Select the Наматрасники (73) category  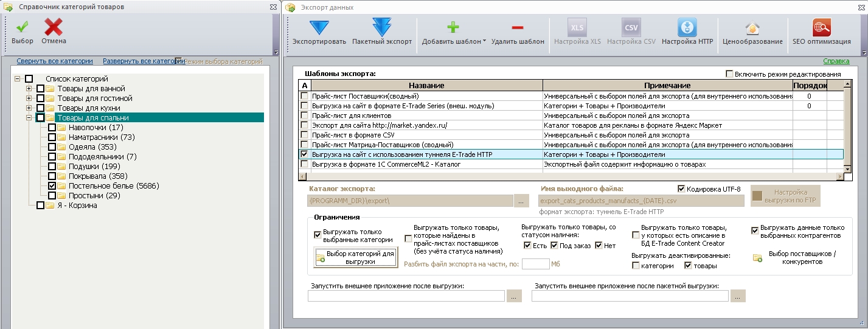tap(102, 137)
